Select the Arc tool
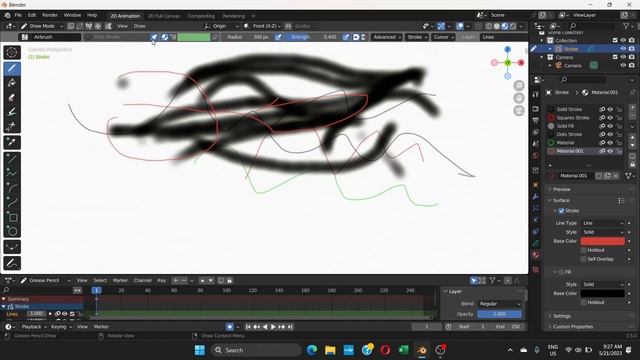 pos(12,188)
